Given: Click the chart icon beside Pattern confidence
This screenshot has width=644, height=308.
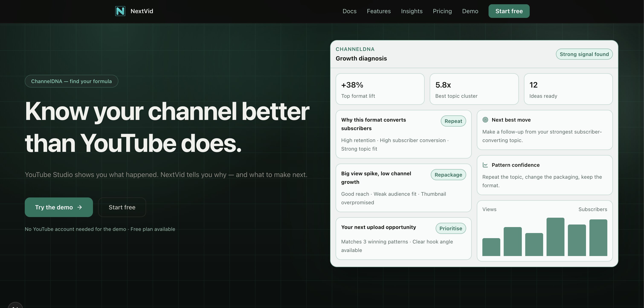Looking at the screenshot, I should (485, 165).
